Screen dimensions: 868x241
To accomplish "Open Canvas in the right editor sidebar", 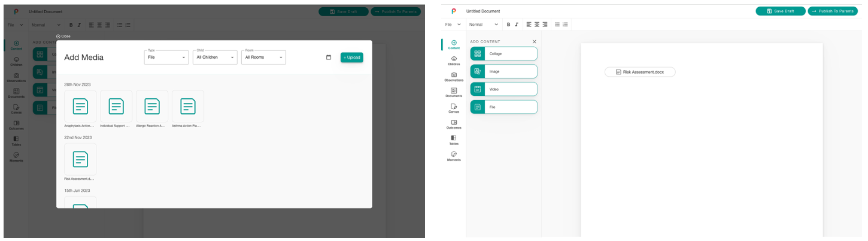I will point(454,109).
